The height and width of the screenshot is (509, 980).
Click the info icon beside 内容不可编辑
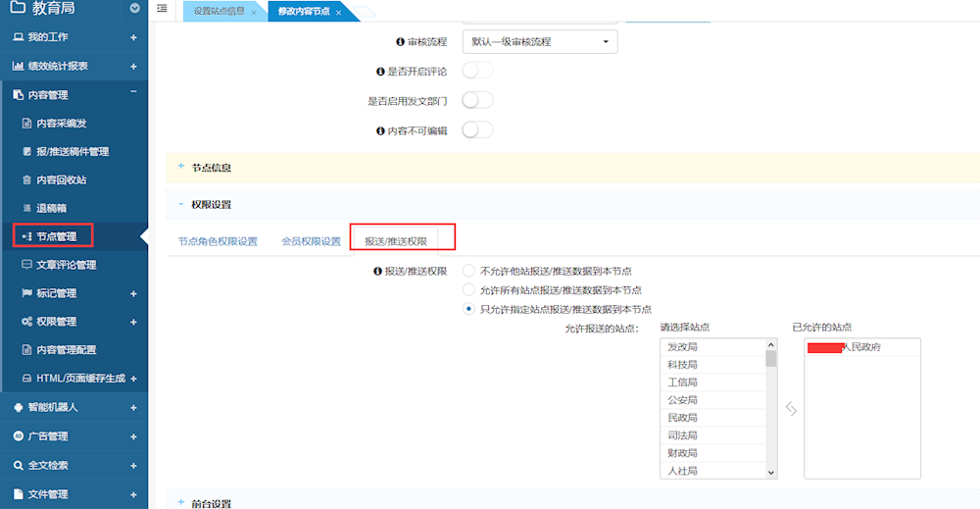pos(380,130)
